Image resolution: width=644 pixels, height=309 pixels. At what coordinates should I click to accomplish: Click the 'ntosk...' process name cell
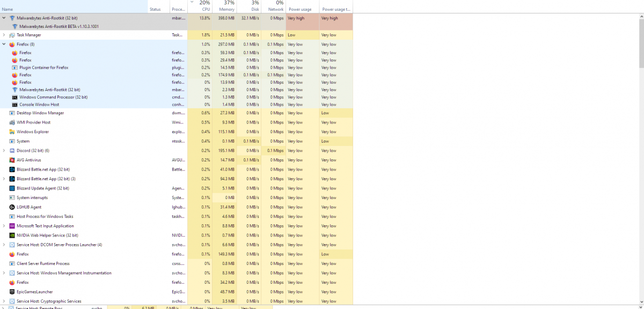[x=179, y=141]
